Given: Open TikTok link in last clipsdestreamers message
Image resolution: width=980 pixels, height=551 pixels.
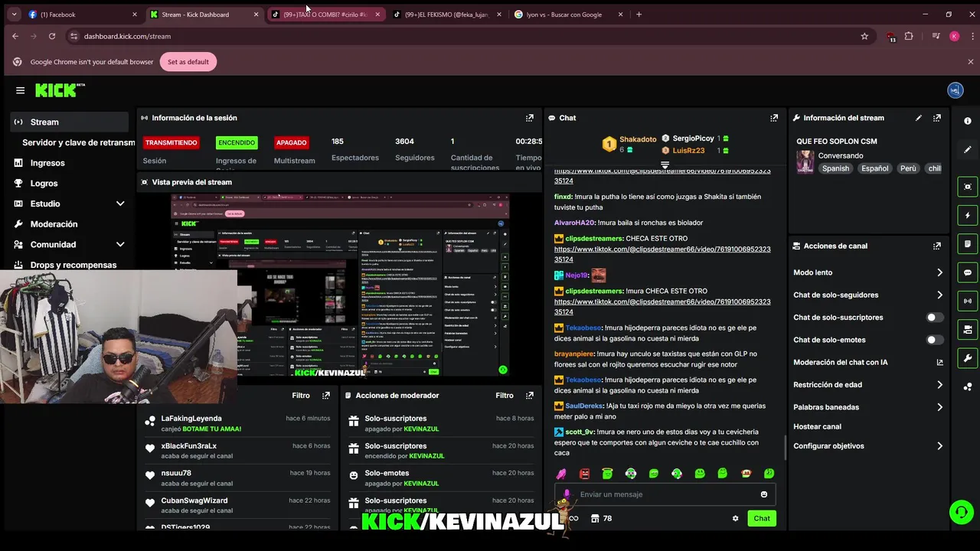Looking at the screenshot, I should 662,307.
